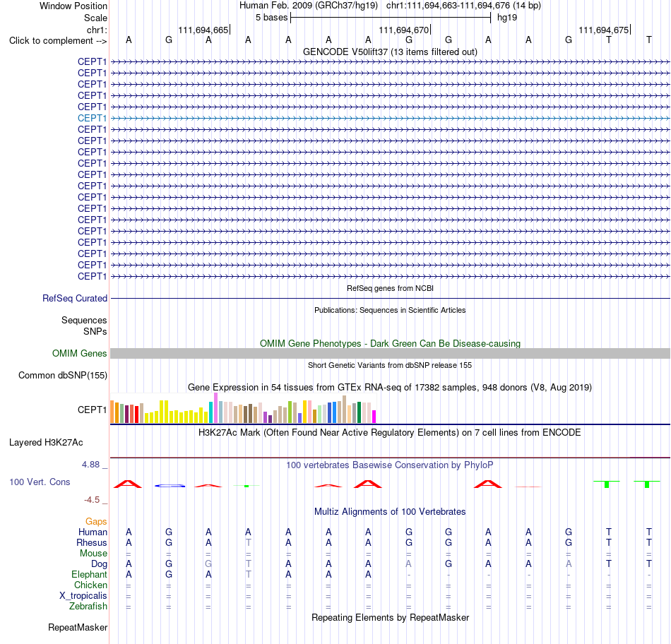Click the Rhesus alignment row label
Image resolution: width=671 pixels, height=644 pixels.
tap(92, 542)
